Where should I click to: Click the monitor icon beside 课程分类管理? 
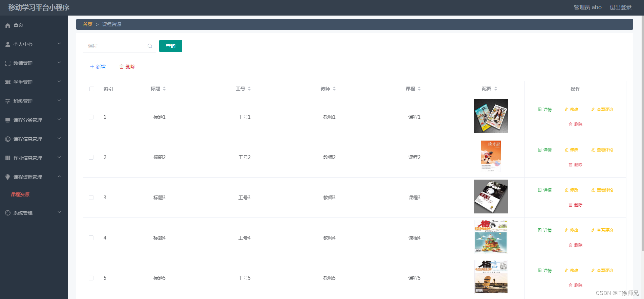8,120
